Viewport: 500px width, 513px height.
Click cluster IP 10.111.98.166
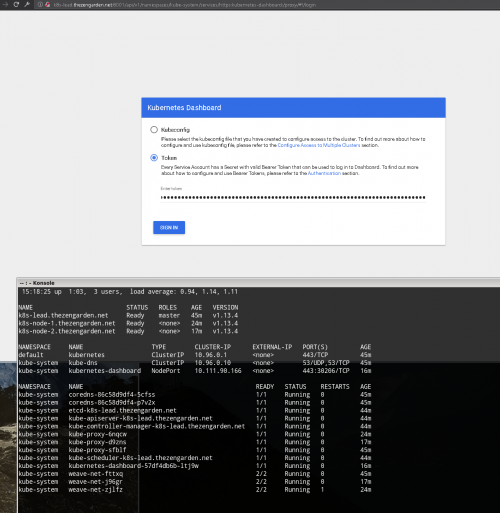coord(218,371)
